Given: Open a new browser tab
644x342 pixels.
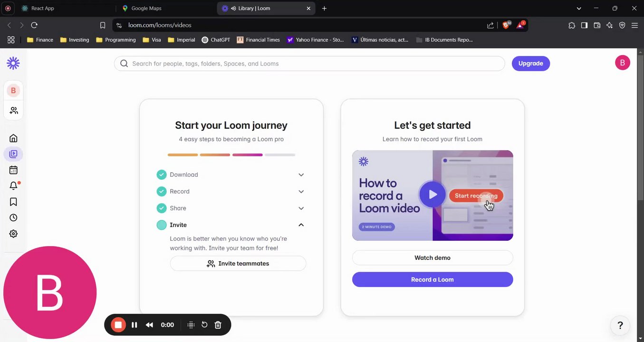Looking at the screenshot, I should click(x=324, y=8).
